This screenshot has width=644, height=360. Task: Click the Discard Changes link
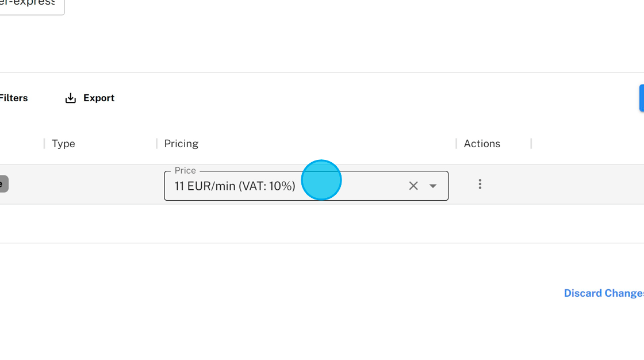[x=604, y=293]
